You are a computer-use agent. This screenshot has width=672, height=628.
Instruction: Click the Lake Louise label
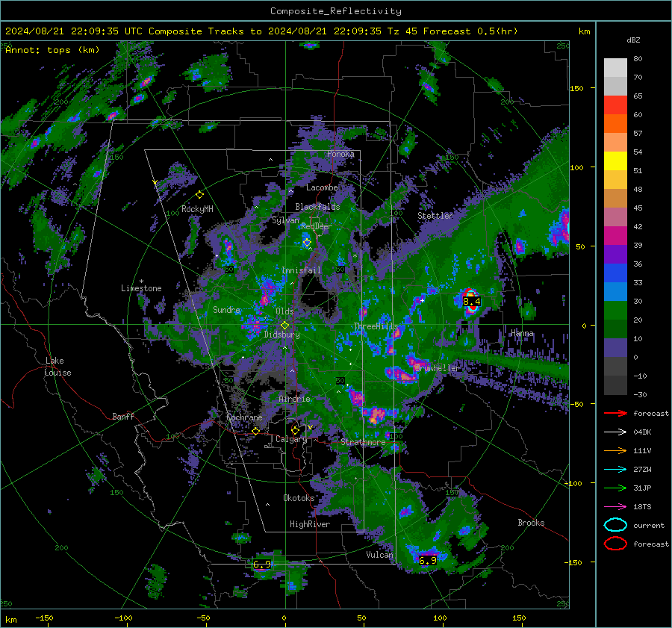(x=57, y=367)
